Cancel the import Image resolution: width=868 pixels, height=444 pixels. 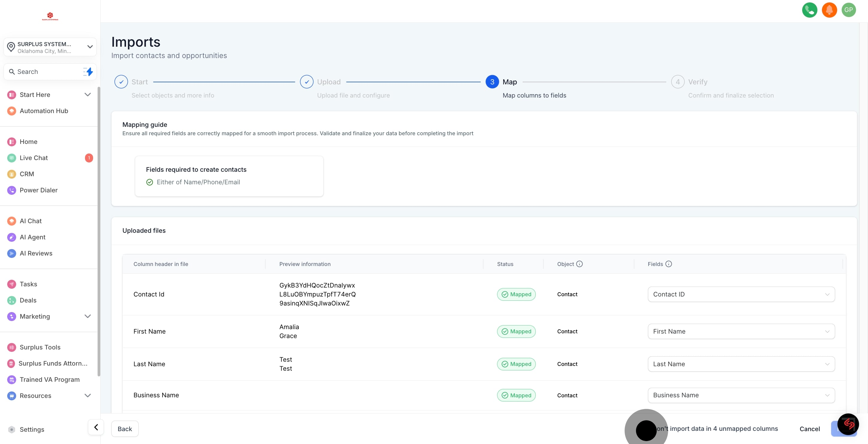809,429
